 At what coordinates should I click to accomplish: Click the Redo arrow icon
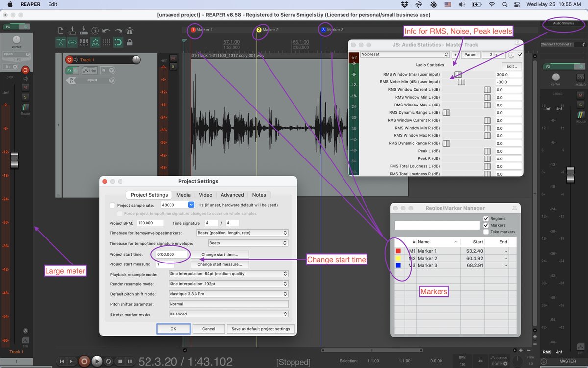point(118,31)
